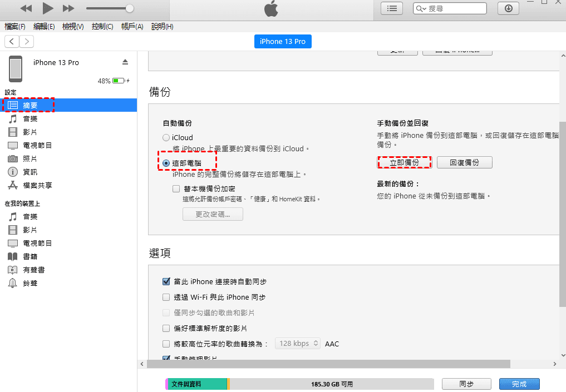Open the downloads indicator at top right
This screenshot has width=566, height=392.
point(508,8)
